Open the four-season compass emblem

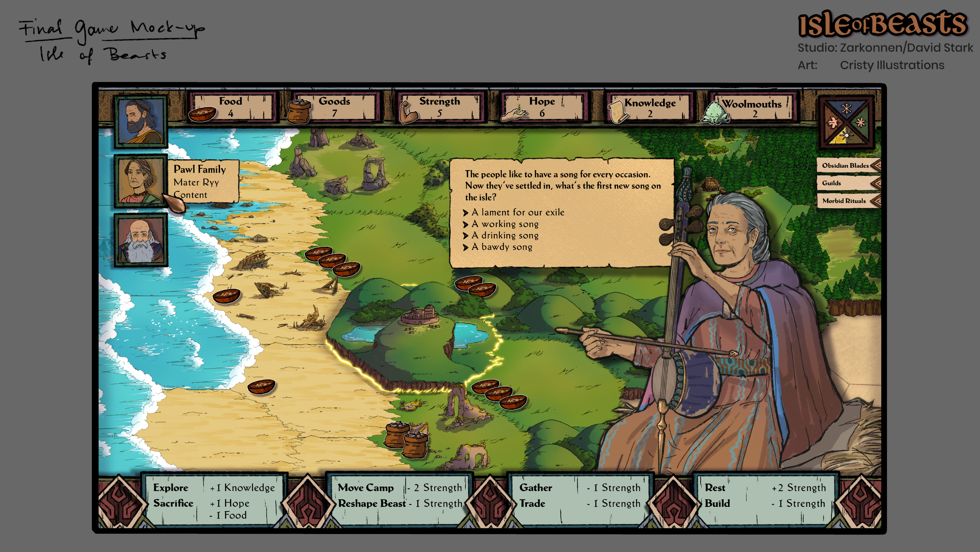click(x=846, y=122)
